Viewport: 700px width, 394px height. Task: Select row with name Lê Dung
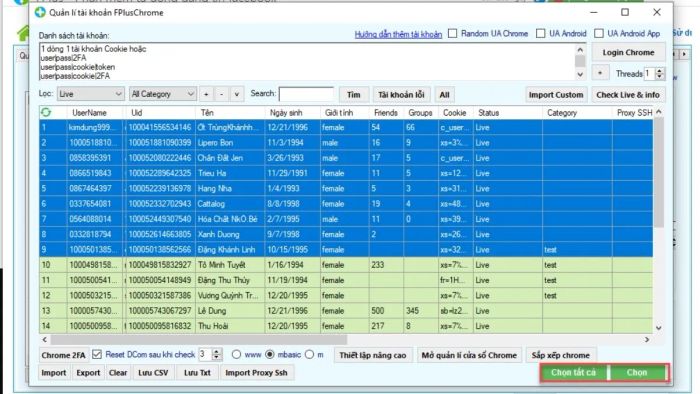(x=346, y=311)
